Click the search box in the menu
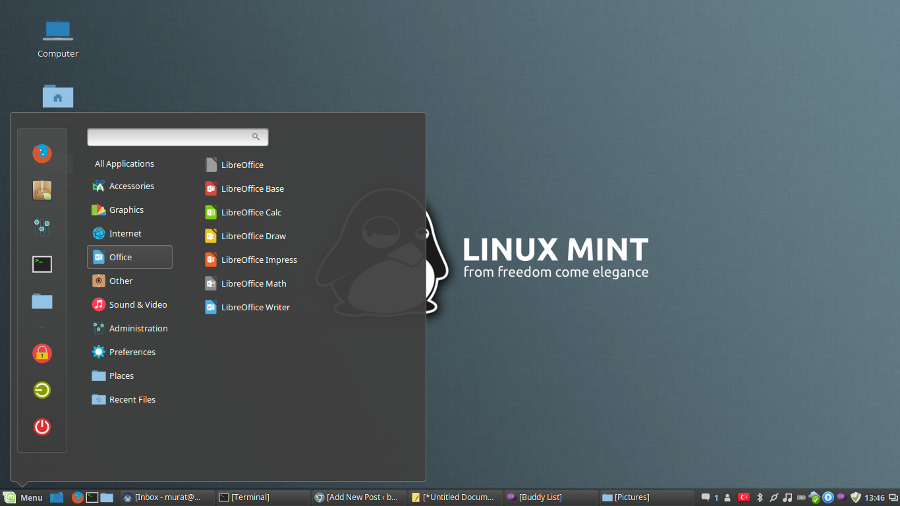 click(x=177, y=137)
